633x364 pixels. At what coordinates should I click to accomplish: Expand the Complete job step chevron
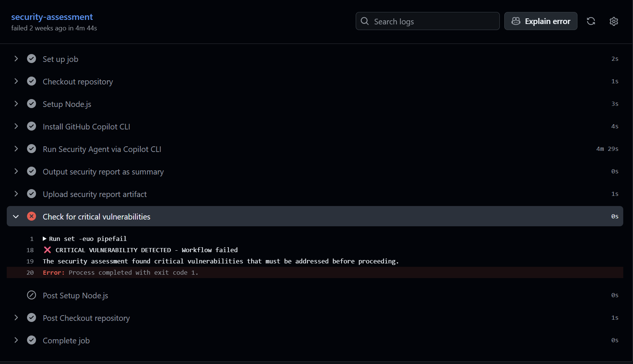16,340
